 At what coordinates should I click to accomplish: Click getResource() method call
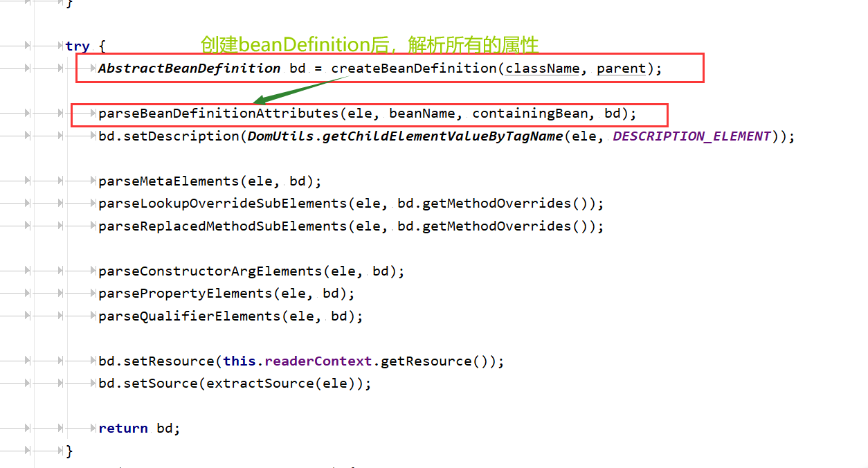point(434,361)
